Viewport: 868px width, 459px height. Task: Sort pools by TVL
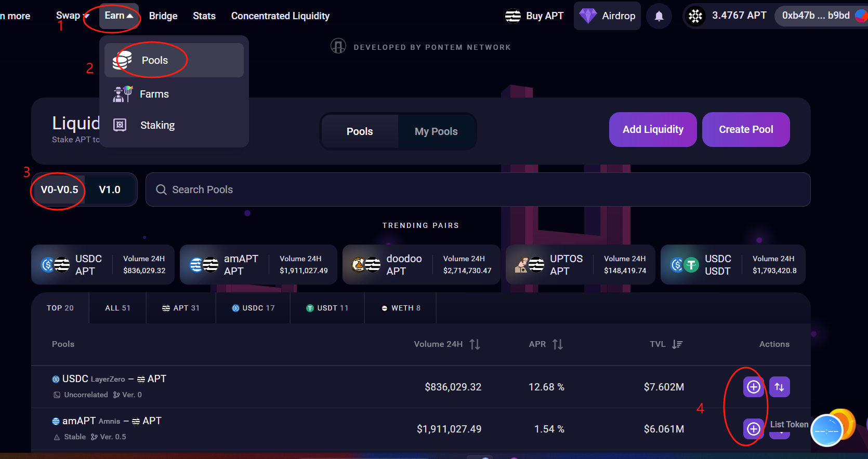[x=677, y=344]
